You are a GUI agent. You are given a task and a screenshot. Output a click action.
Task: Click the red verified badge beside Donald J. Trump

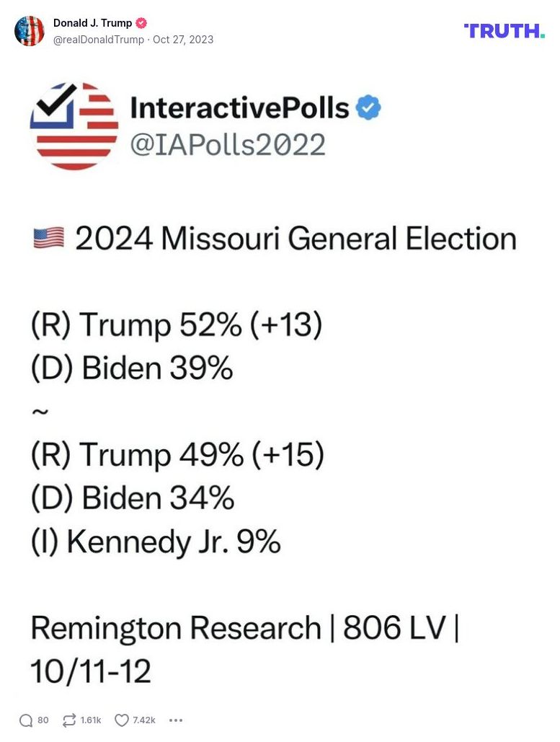[x=141, y=23]
